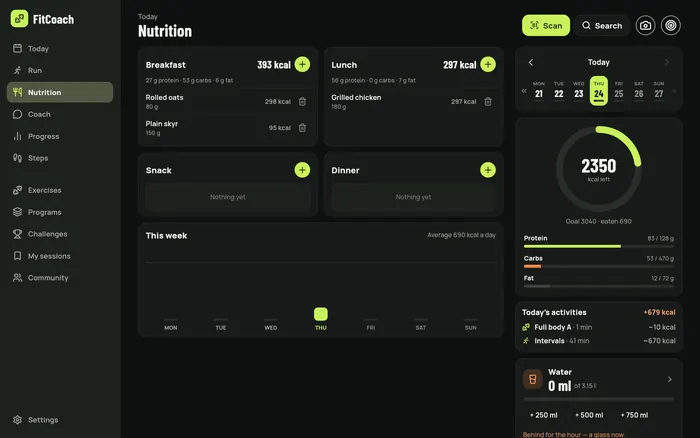Screen dimensions: 700x438
Task: Click the Water cup icon
Action: coord(533,380)
